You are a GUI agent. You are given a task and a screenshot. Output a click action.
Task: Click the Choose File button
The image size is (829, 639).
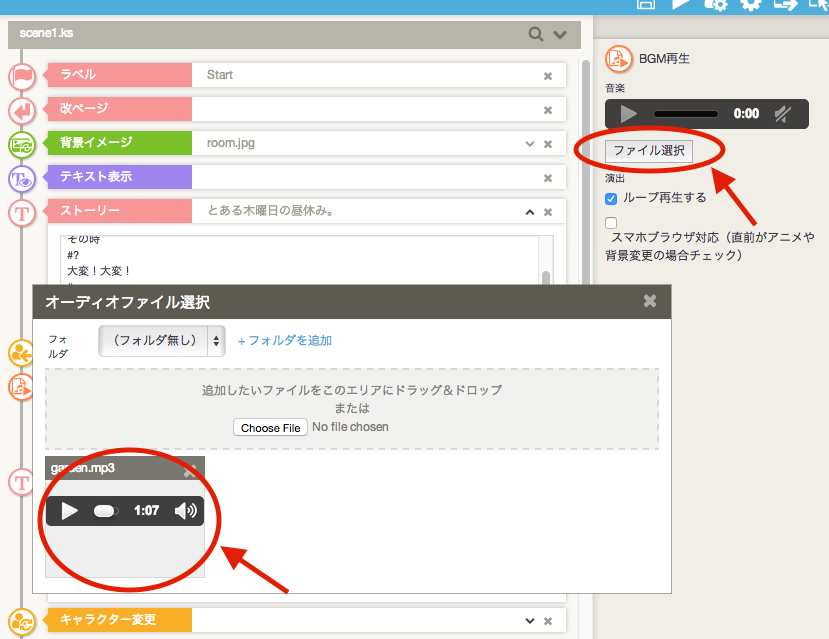coord(270,428)
